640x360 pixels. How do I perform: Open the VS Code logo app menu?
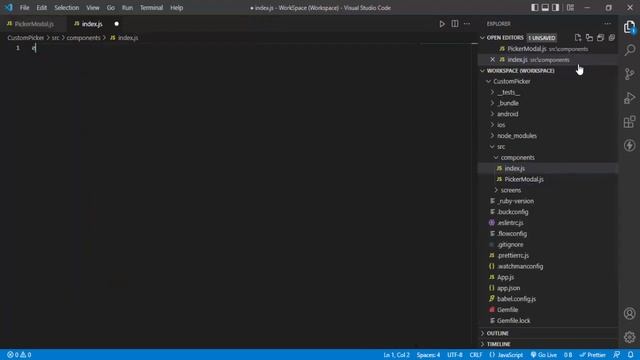pyautogui.click(x=9, y=8)
